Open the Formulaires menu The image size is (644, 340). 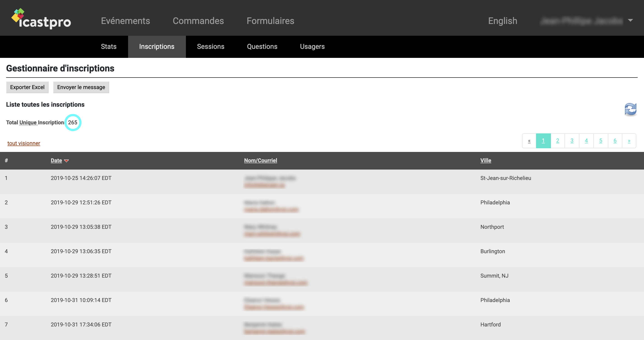270,21
